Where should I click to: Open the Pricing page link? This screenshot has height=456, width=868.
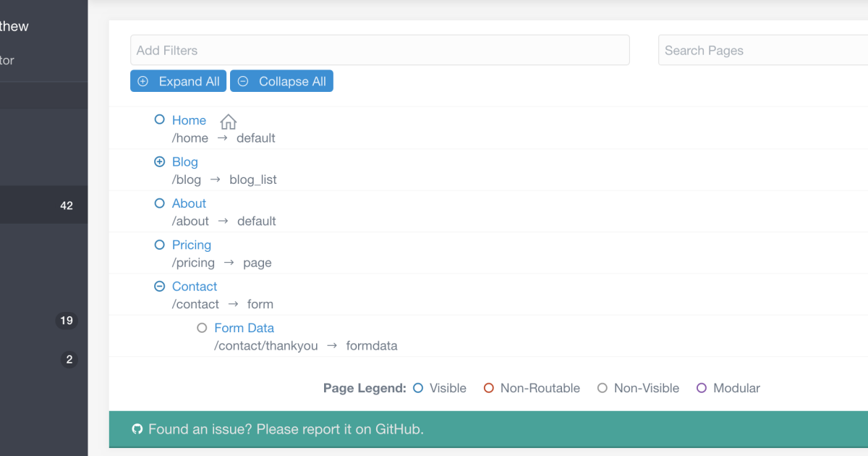click(x=191, y=245)
